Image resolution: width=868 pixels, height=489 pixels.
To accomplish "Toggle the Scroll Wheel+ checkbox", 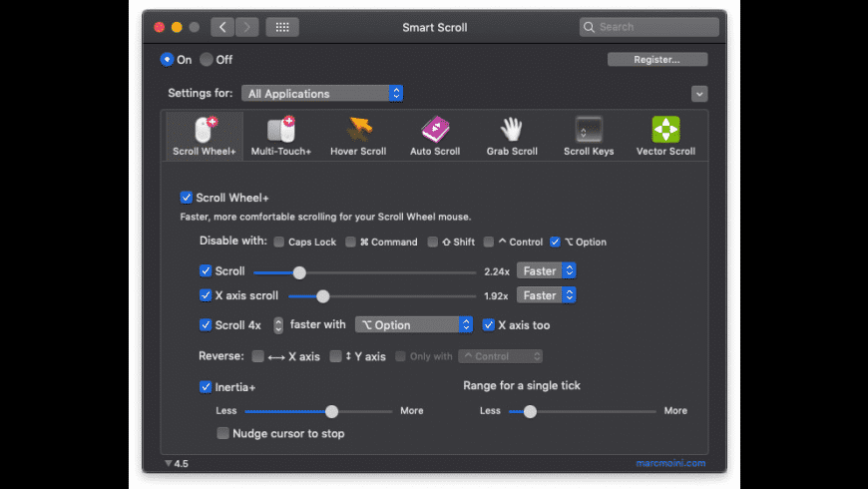I will click(x=186, y=198).
